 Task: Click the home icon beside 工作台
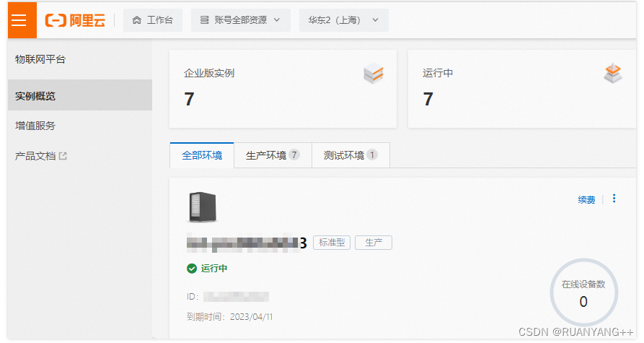[x=137, y=20]
